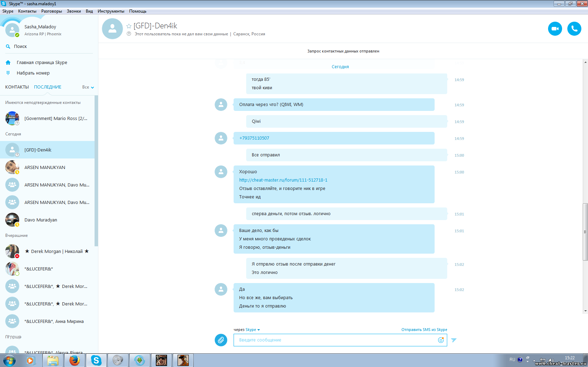Open the emoticon picker in message box
The height and width of the screenshot is (367, 588).
(x=441, y=340)
